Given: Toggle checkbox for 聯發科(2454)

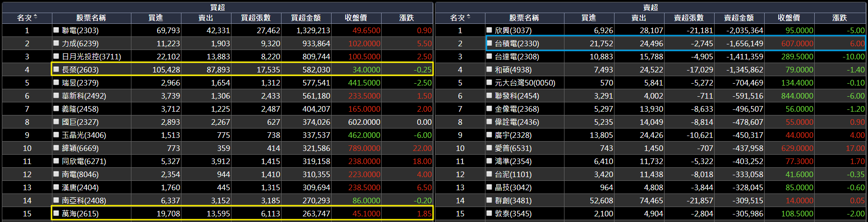Looking at the screenshot, I should point(489,95).
